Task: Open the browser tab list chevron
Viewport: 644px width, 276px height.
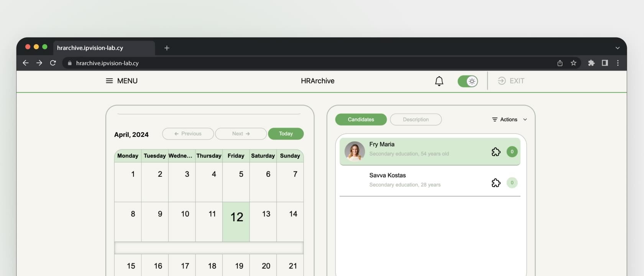Action: coord(617,48)
